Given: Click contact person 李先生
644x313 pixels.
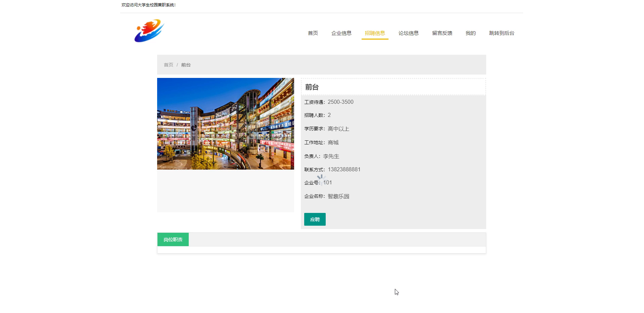Looking at the screenshot, I should [331, 156].
